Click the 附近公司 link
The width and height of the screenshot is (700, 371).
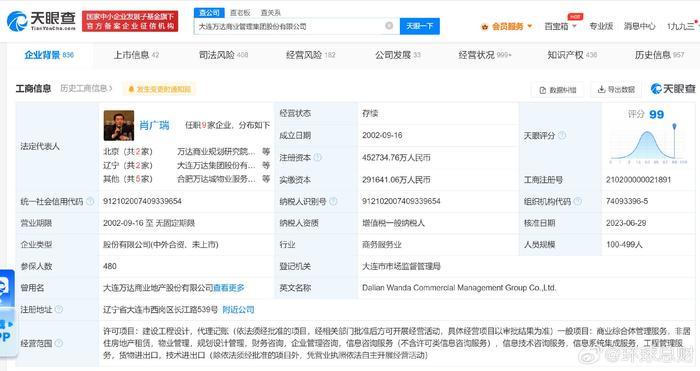coord(238,309)
